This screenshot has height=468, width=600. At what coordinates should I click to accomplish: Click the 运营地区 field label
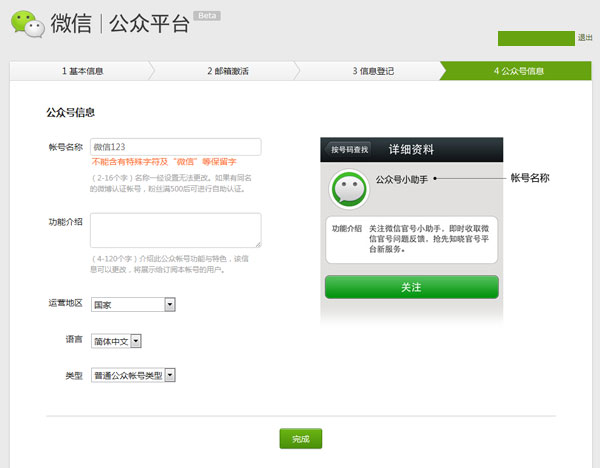(x=65, y=303)
